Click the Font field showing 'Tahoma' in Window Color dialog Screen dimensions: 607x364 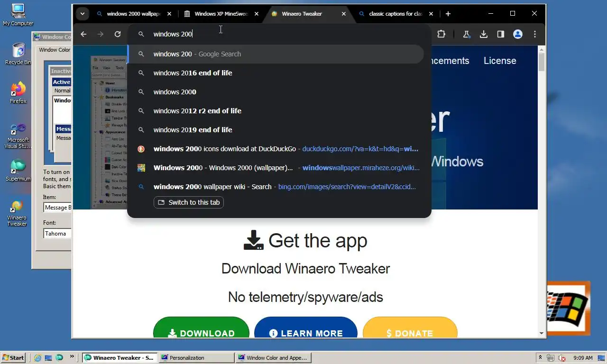click(57, 234)
